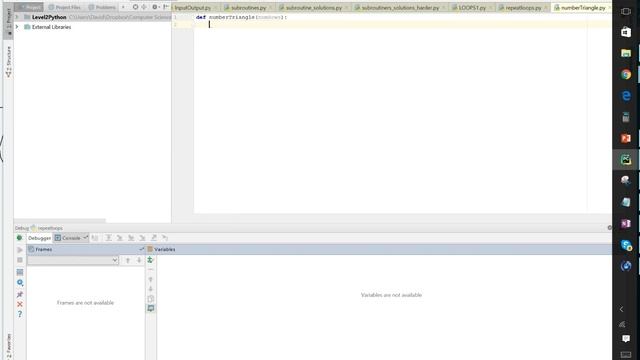Open the Structure tool window from the side strip
This screenshot has width=640, height=360.
pyautogui.click(x=9, y=61)
